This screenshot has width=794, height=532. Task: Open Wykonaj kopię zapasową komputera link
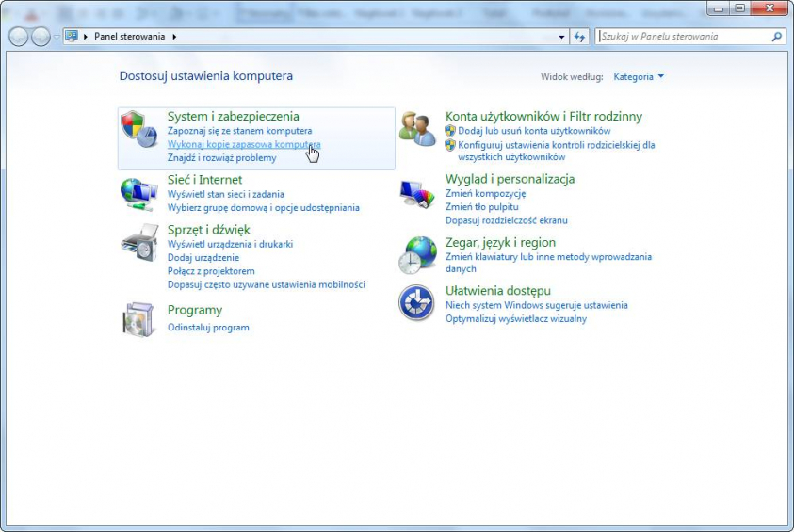[243, 145]
